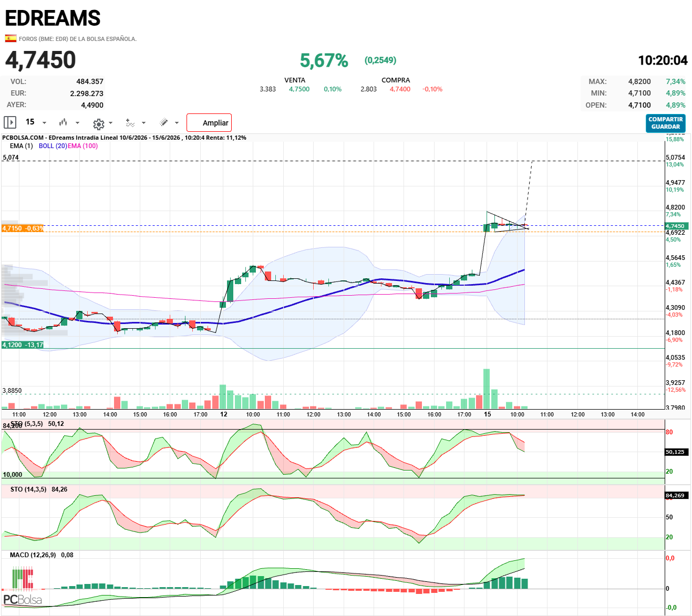Click the EMA (100) indicator label

coord(83,146)
